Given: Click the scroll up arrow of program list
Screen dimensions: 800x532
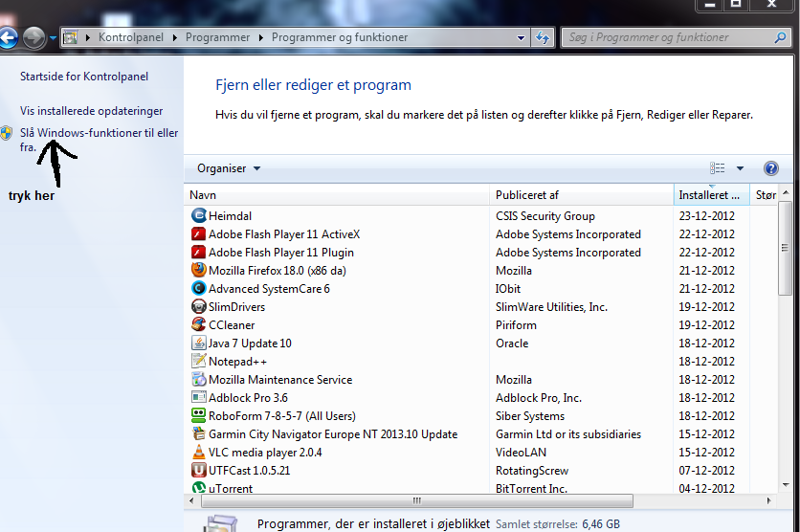Looking at the screenshot, I should tap(786, 192).
